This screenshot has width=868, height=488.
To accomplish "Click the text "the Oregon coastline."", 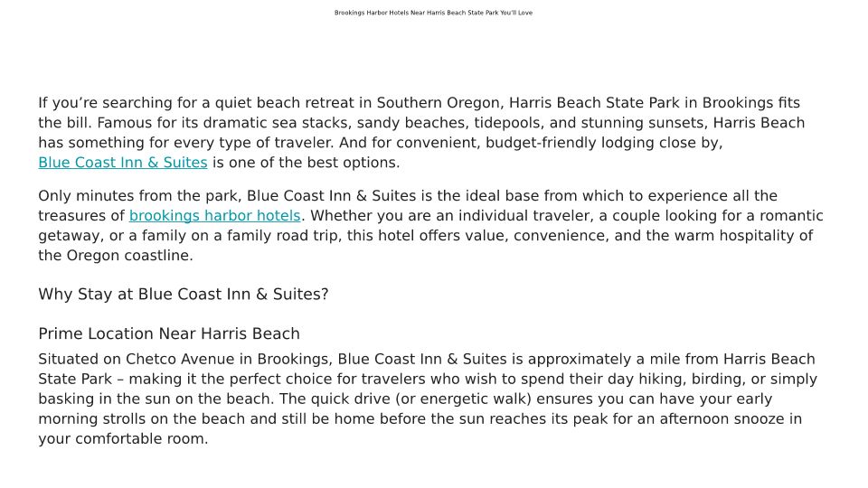I will [x=115, y=256].
